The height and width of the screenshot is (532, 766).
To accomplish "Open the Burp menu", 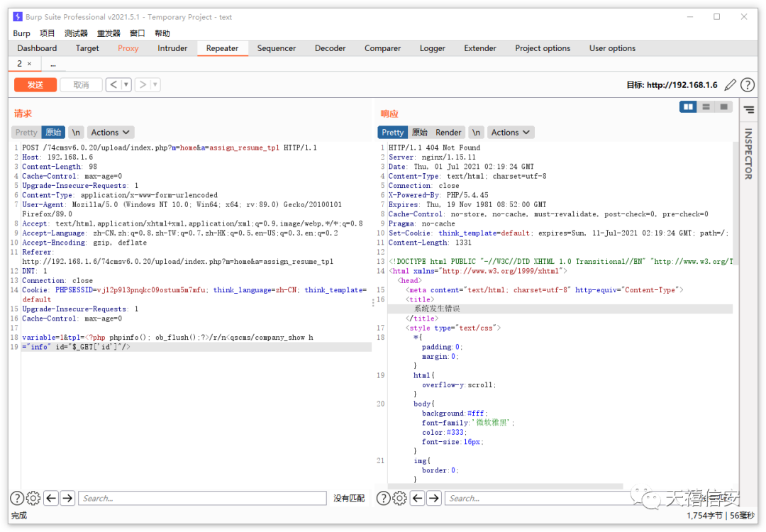I will [21, 33].
